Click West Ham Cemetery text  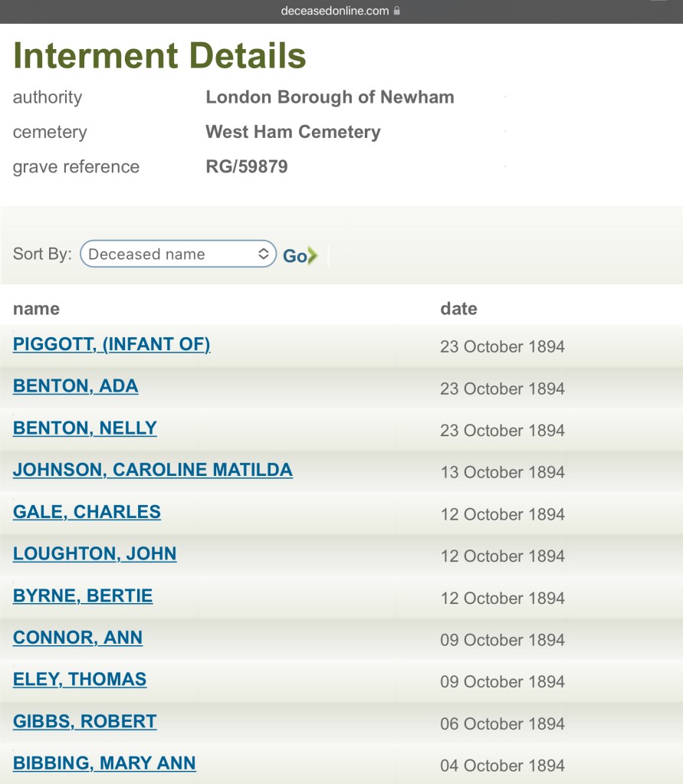coord(293,132)
